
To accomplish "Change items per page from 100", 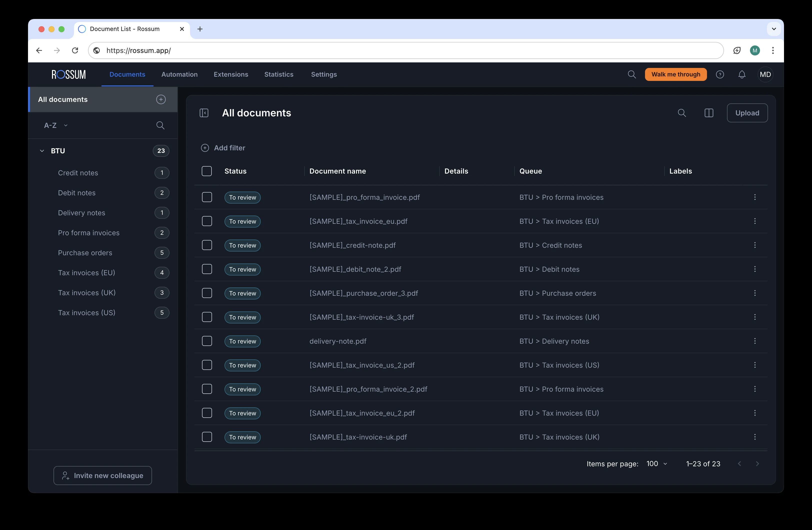I will 657,464.
